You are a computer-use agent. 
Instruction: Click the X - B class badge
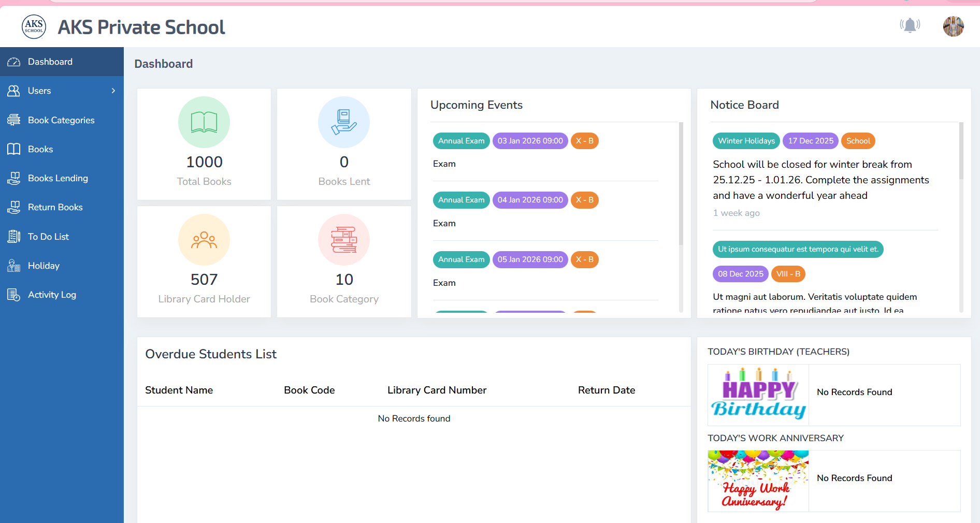tap(584, 140)
